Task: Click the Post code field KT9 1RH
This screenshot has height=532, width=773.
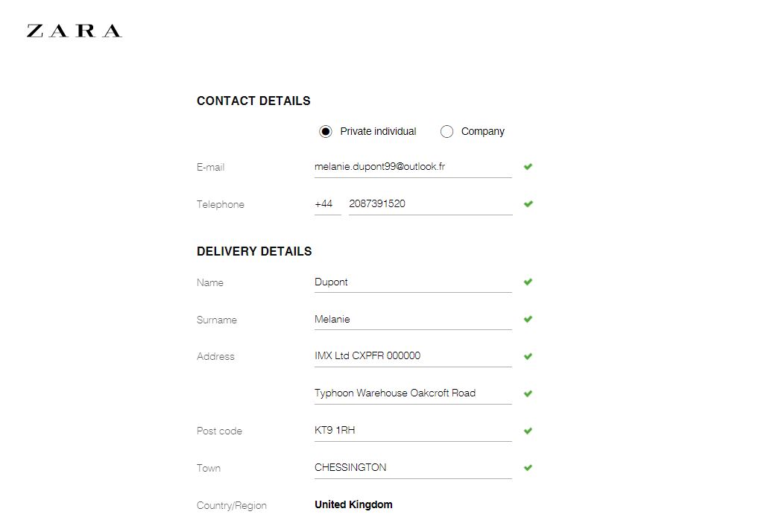Action: tap(413, 431)
